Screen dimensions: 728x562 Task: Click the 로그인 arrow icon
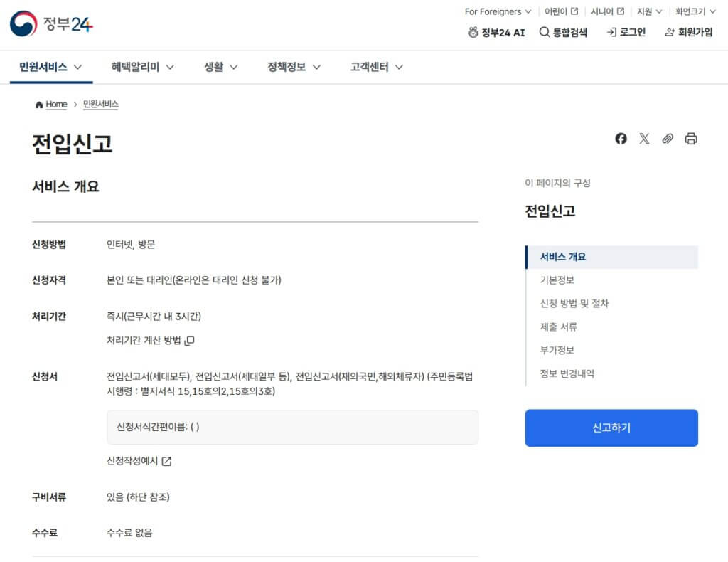click(x=609, y=32)
